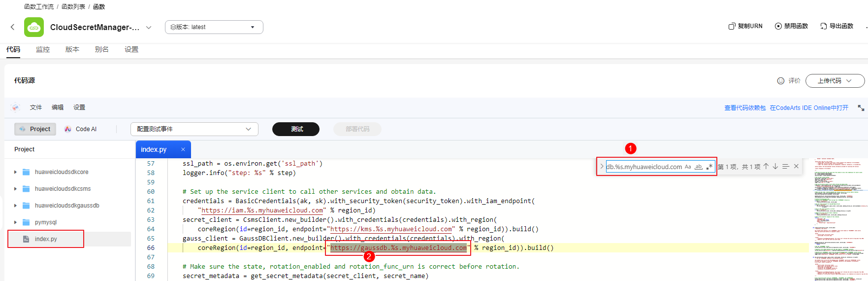Click the black 测试 button

tap(296, 129)
